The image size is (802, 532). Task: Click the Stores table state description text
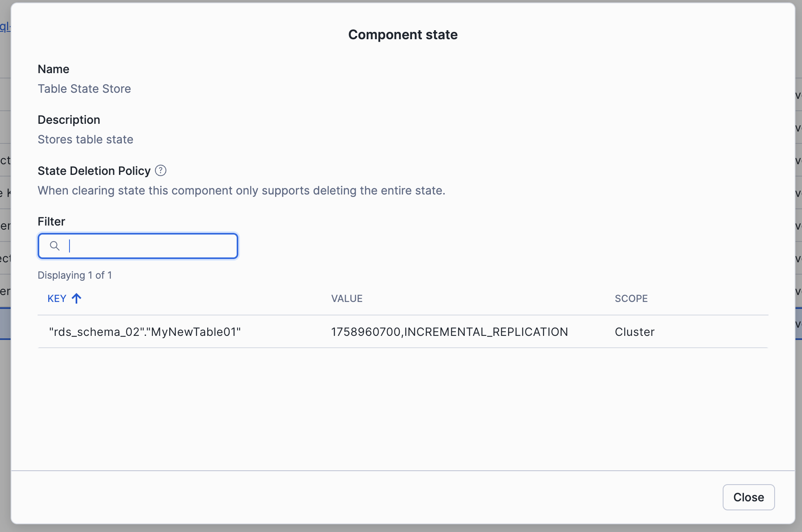point(85,139)
